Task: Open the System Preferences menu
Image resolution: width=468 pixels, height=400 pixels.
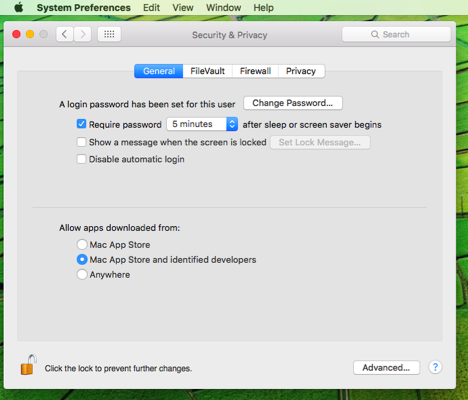Action: 84,7
